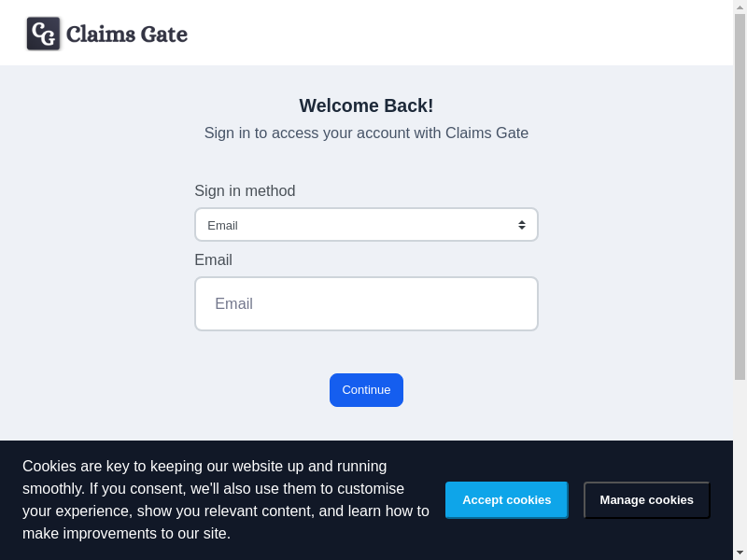This screenshot has height=560, width=747.
Task: Open the Sign in method dropdown
Action: [366, 225]
